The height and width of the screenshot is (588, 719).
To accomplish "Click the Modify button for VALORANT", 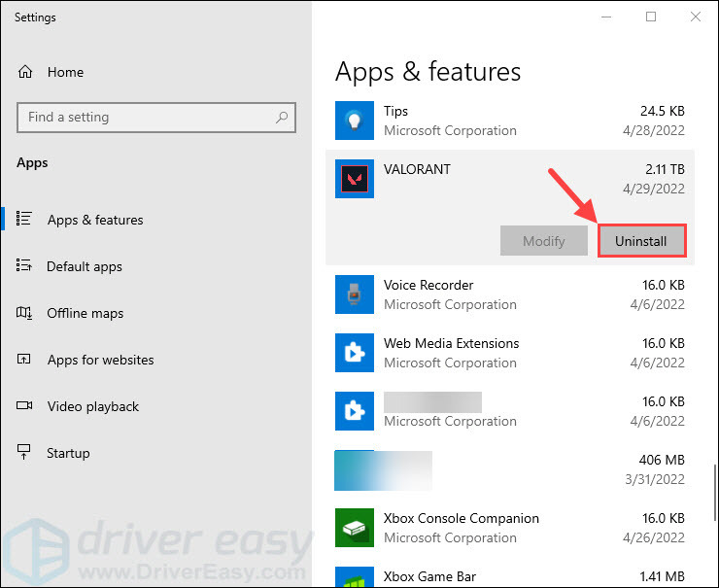I will [x=544, y=241].
